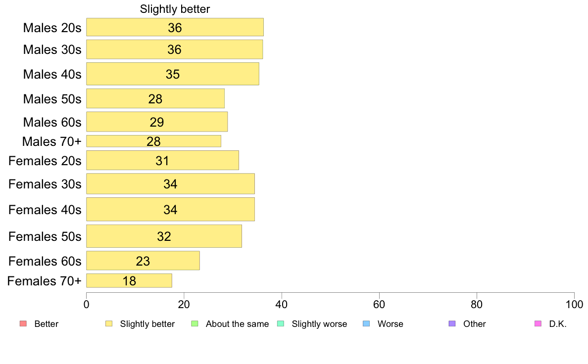Click the yellow Slightly better legend swatch

(x=109, y=323)
